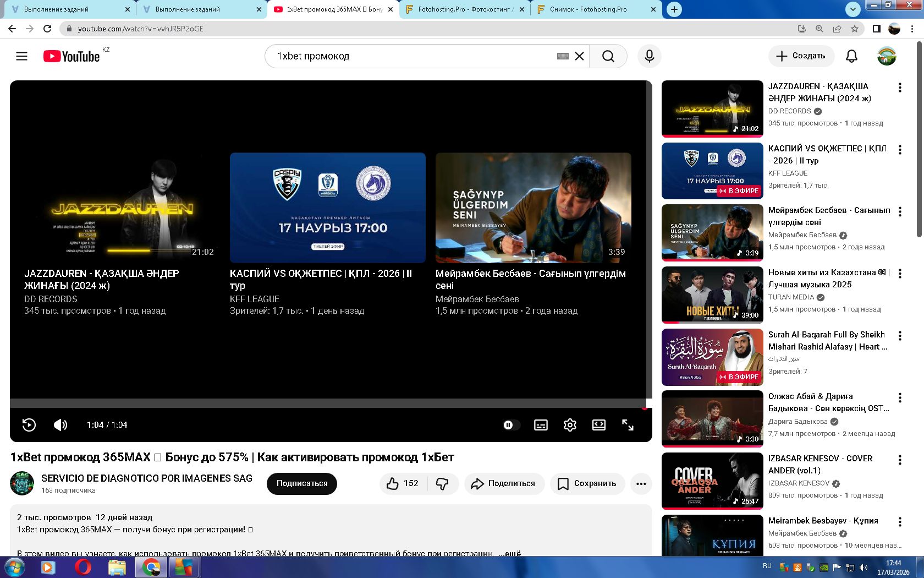Open the SERVICIO DE DIAGNOTICO channel avatar

tap(22, 483)
